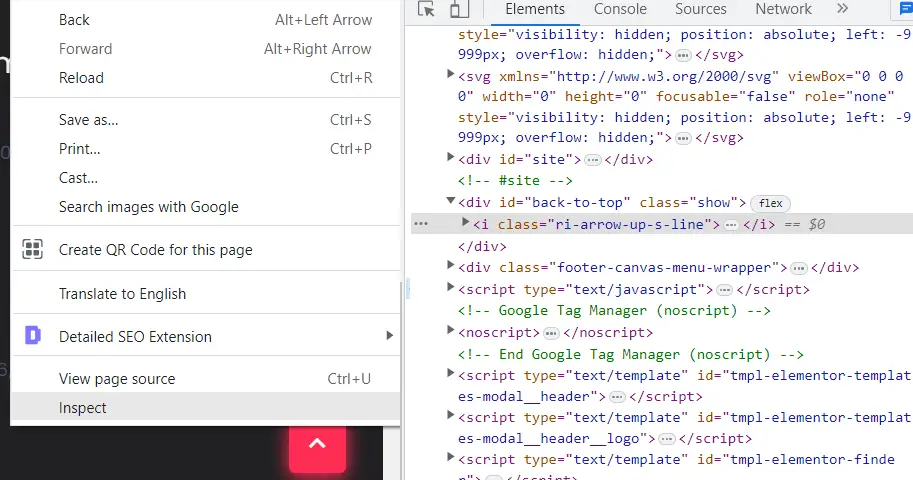Click ellipsis badge in div id="site" row
Viewport: 913px width, 480px height.
593,160
